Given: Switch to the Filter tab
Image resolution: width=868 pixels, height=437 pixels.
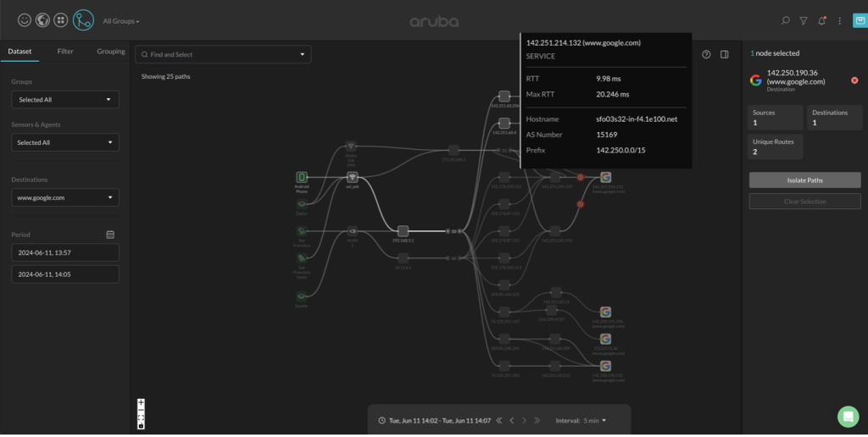Looking at the screenshot, I should (65, 52).
